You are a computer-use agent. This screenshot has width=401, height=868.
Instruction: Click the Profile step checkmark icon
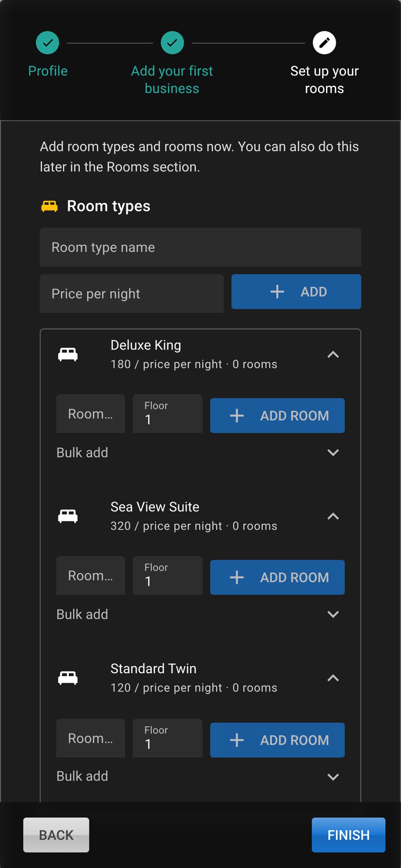(48, 43)
